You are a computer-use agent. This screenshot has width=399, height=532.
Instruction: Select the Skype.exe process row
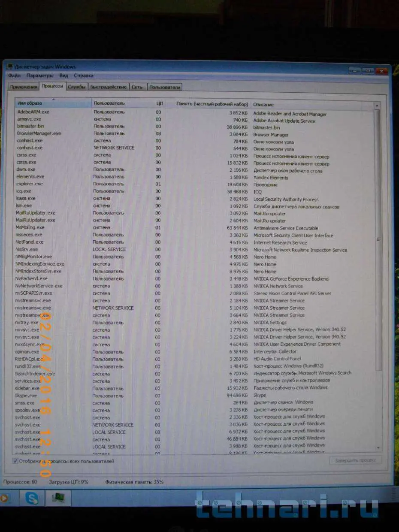click(194, 396)
